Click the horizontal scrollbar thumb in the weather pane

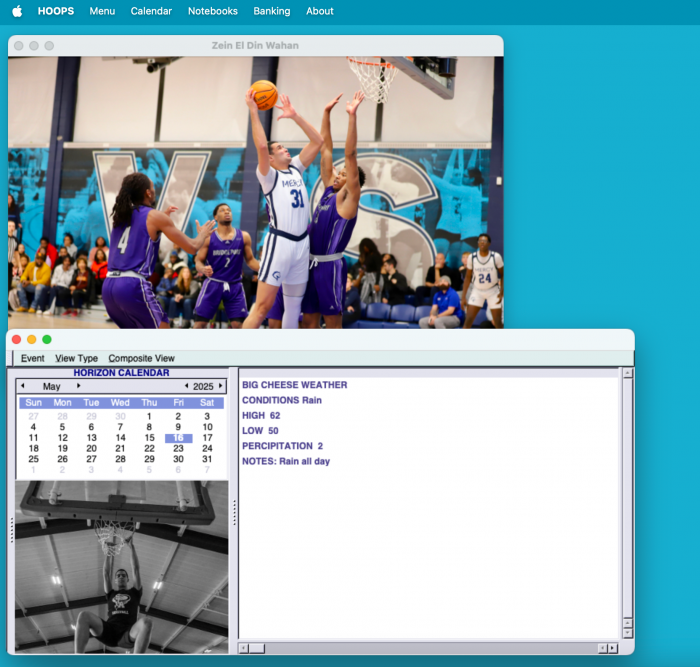coord(257,648)
